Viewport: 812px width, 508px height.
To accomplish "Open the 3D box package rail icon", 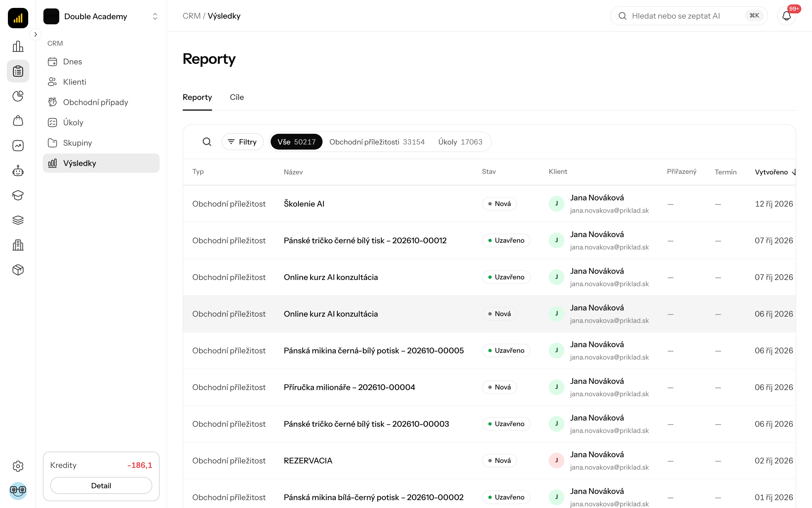I will pyautogui.click(x=18, y=270).
